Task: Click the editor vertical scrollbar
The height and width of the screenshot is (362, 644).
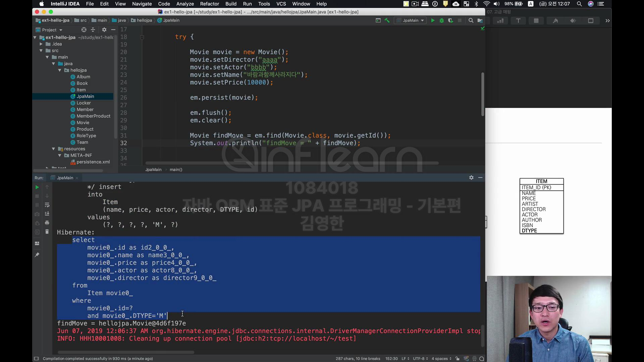Action: coord(483,94)
